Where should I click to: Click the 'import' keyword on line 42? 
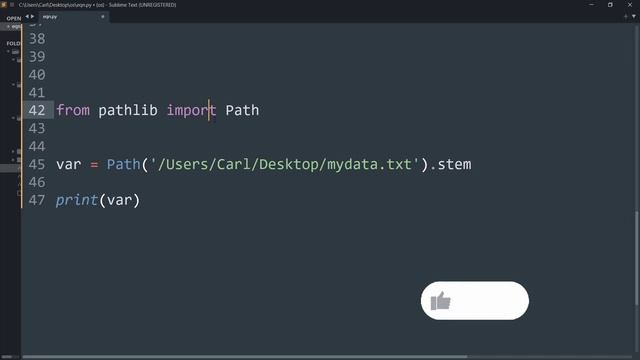tap(191, 110)
